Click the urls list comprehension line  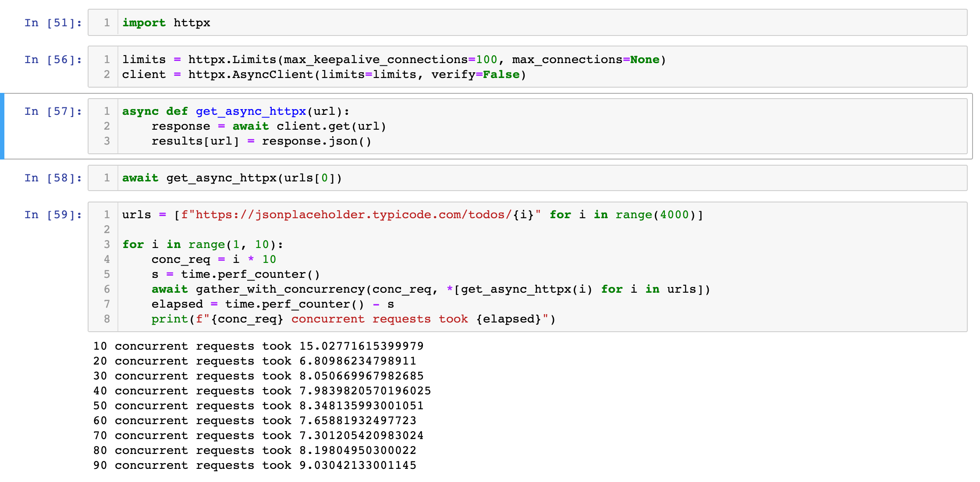(x=412, y=215)
